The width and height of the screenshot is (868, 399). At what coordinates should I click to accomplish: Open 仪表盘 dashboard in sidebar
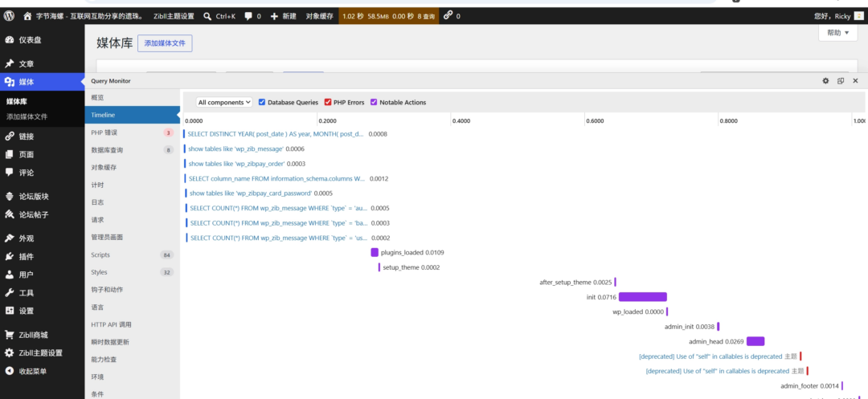point(42,40)
